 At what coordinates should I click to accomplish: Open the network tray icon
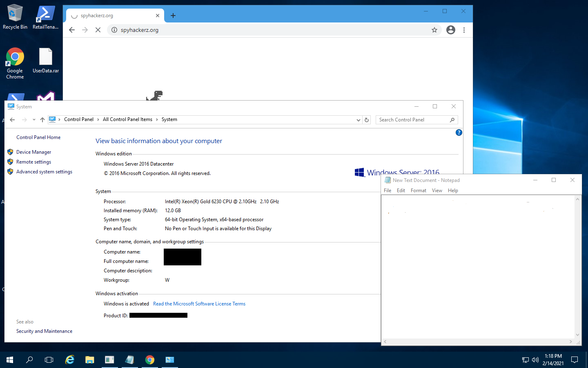pyautogui.click(x=526, y=360)
